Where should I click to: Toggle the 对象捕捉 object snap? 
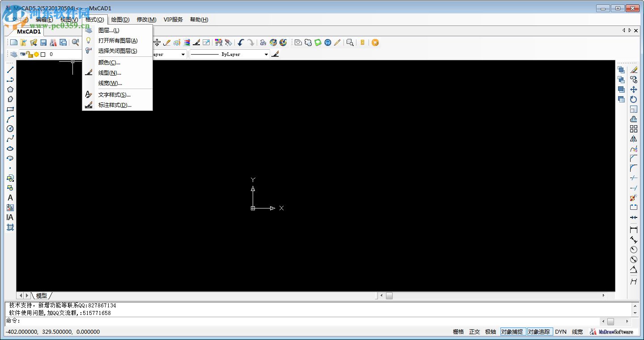pos(513,332)
